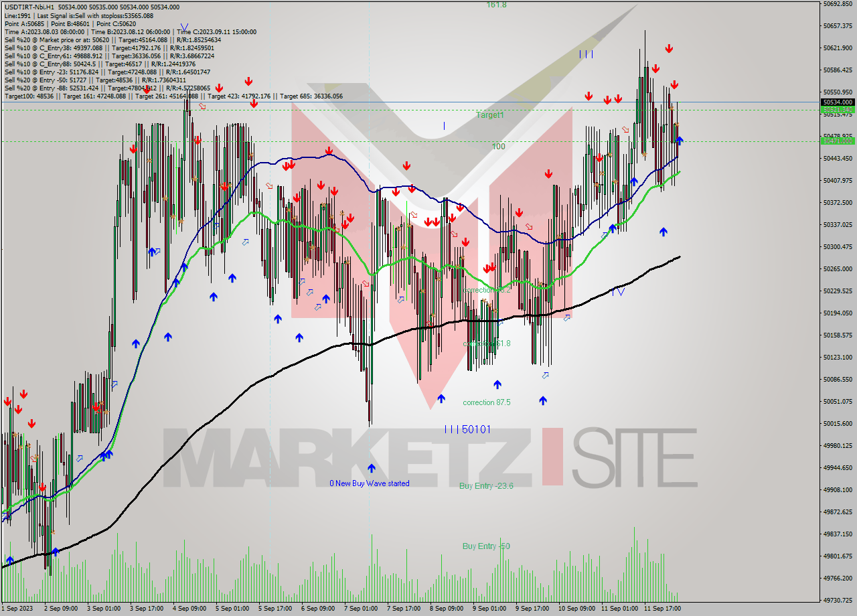This screenshot has height=616, width=857.
Task: Select the green 'Target1' label
Action: click(489, 115)
